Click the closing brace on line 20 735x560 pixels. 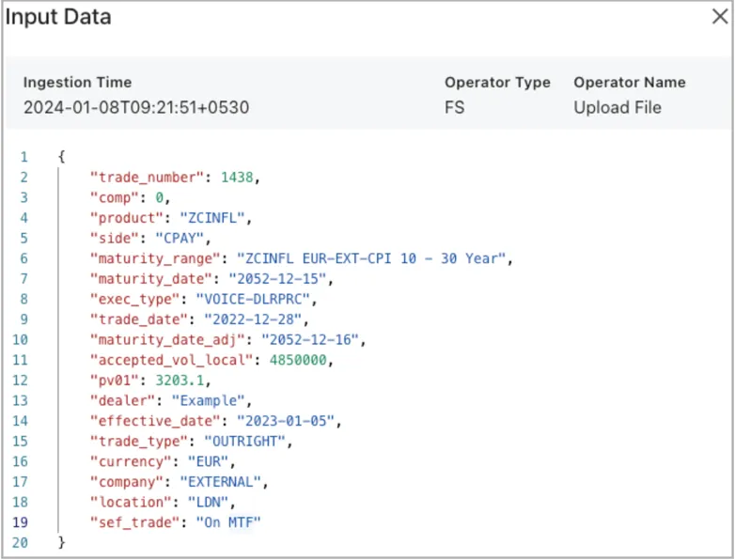point(61,543)
